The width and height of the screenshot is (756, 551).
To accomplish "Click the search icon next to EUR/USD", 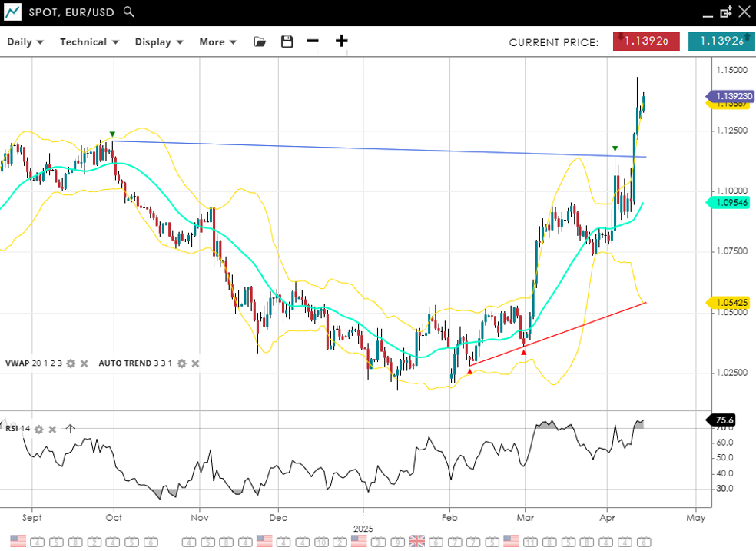I will pos(129,12).
